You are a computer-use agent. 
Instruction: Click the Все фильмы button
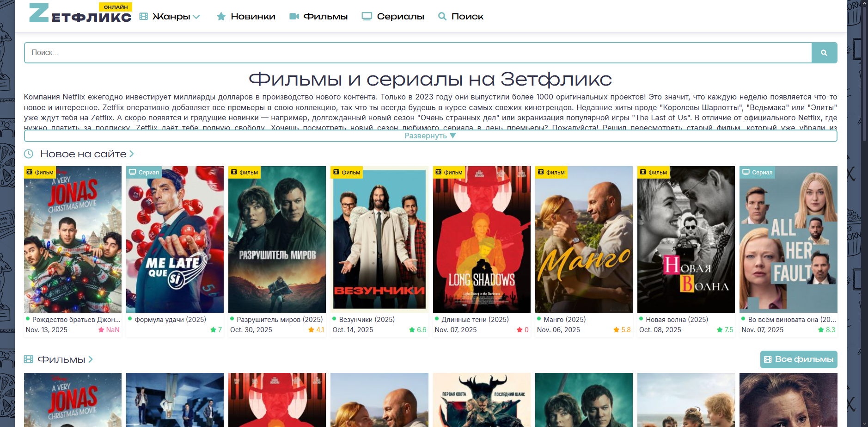799,359
